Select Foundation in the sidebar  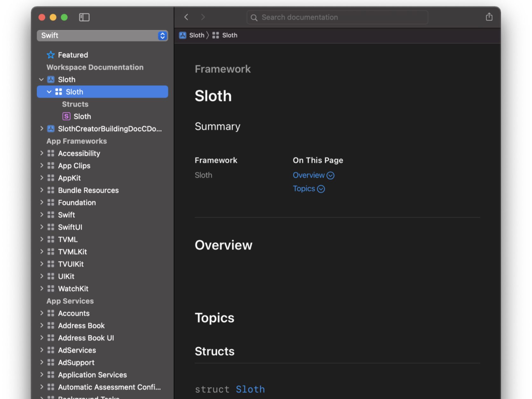(x=77, y=203)
